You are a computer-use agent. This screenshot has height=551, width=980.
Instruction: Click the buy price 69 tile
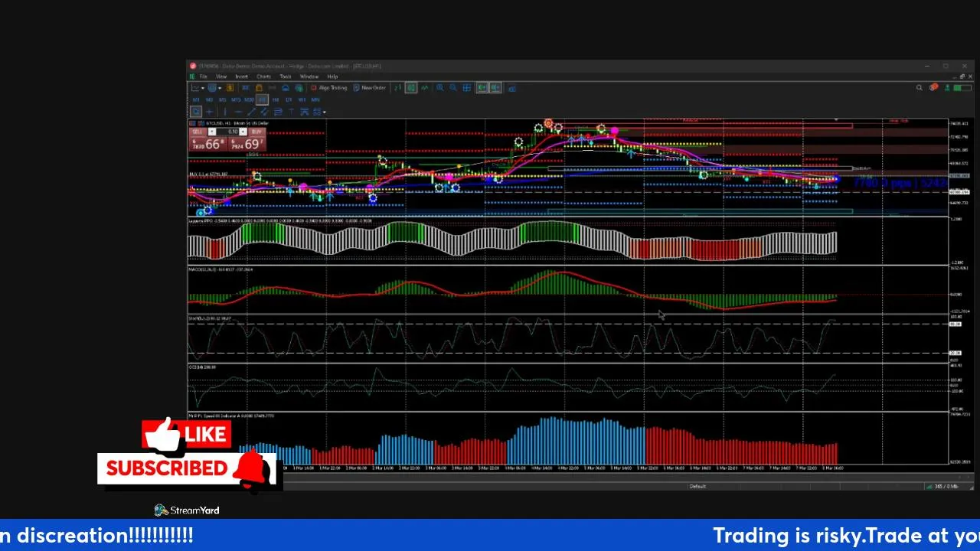tap(247, 144)
